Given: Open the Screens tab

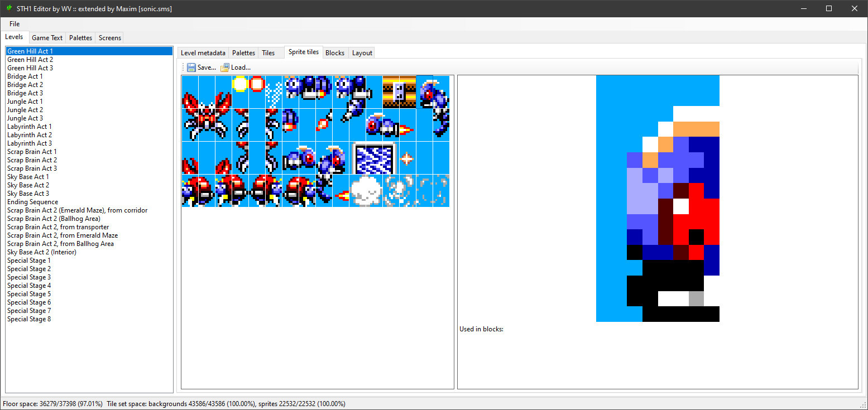Looking at the screenshot, I should [109, 38].
